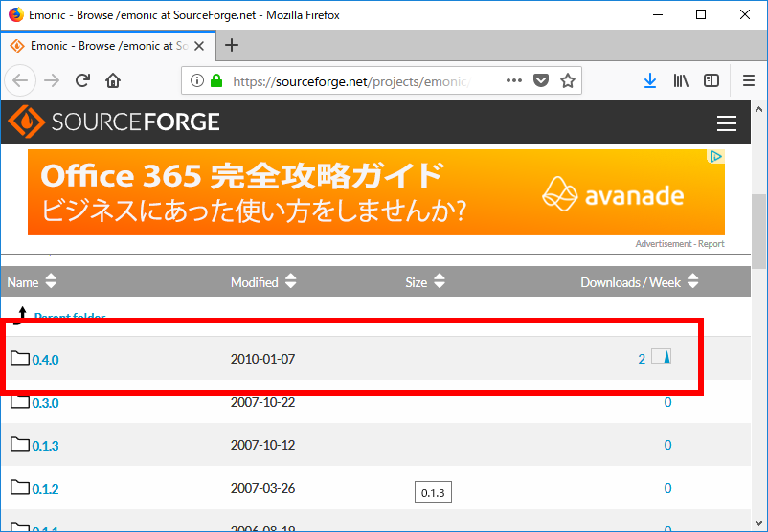This screenshot has width=768, height=532.
Task: Sort file list by Modified date
Action: tap(263, 282)
